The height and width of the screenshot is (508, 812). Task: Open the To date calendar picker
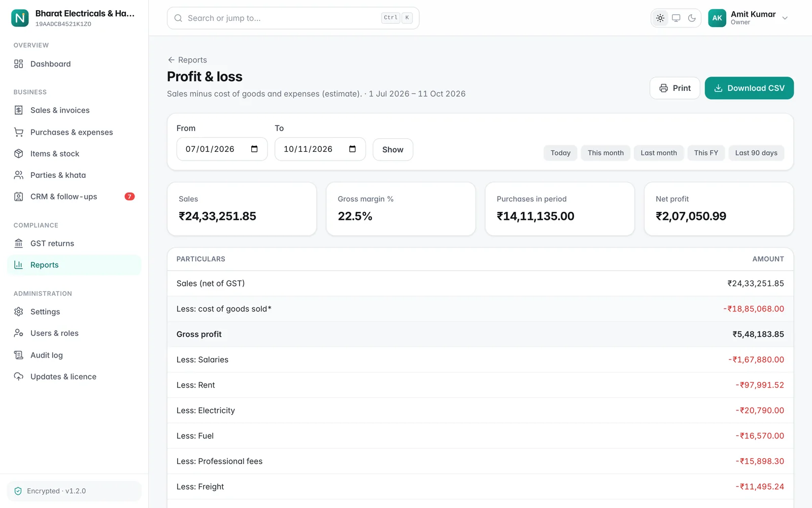353,149
